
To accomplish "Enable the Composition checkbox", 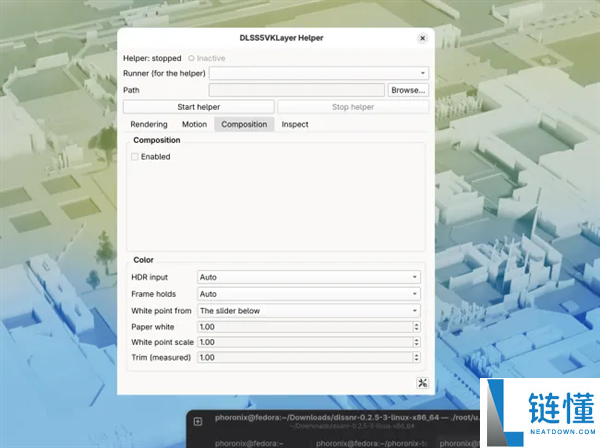I will tap(135, 156).
